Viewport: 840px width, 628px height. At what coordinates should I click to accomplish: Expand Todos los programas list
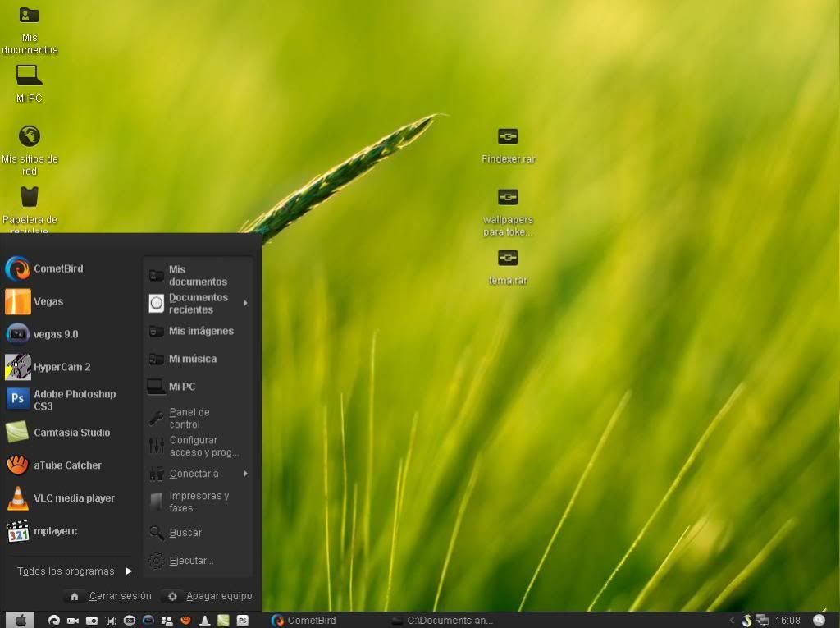pyautogui.click(x=74, y=571)
